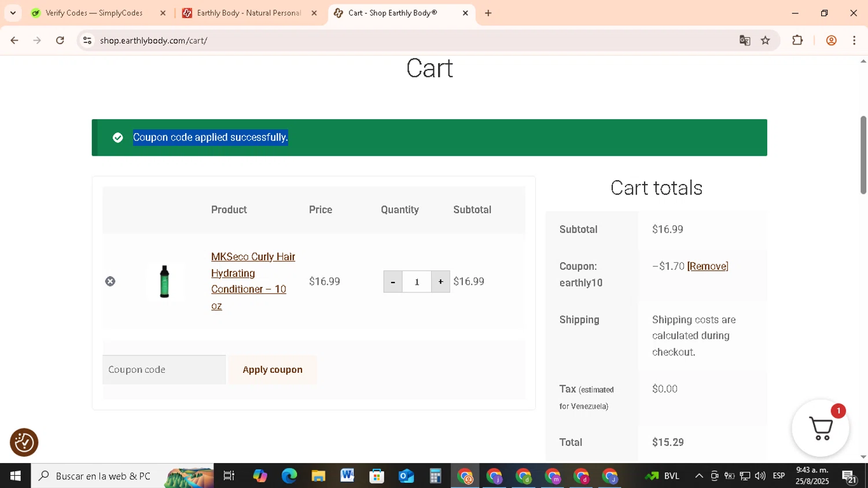The height and width of the screenshot is (488, 868).
Task: View site information icon
Action: point(87,41)
